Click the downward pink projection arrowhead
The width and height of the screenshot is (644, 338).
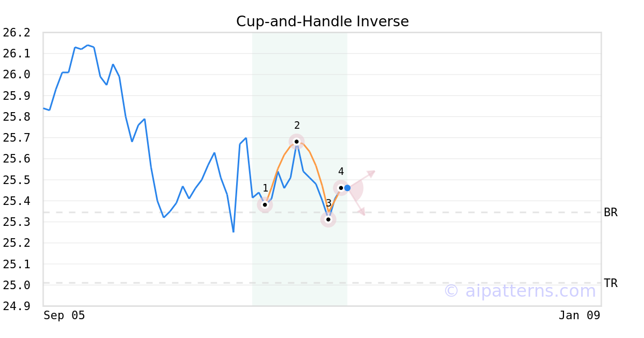tap(362, 212)
